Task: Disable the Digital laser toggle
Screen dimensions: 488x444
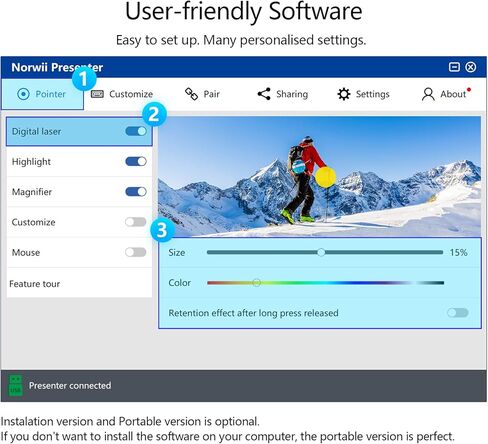Action: (x=136, y=131)
